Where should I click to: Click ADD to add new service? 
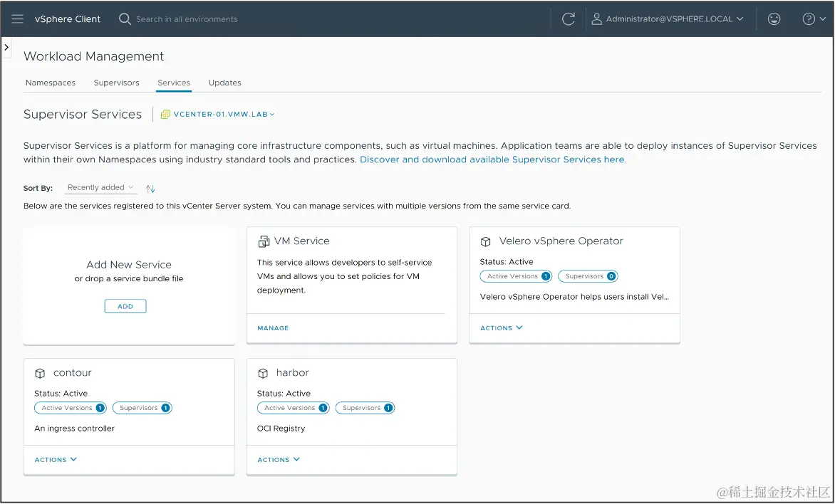pos(125,307)
